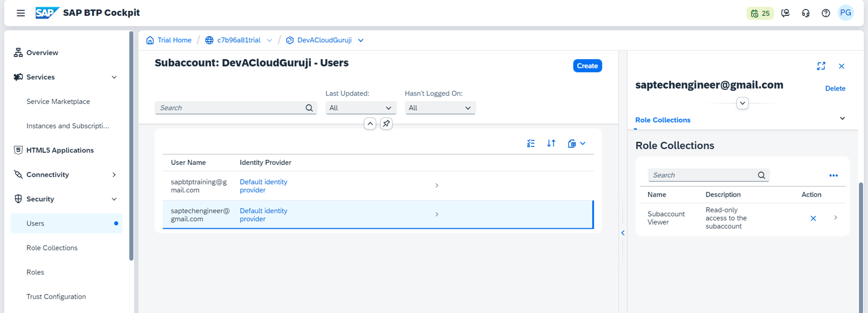The width and height of the screenshot is (868, 313).
Task: Open the feedback chat icon
Action: click(785, 13)
